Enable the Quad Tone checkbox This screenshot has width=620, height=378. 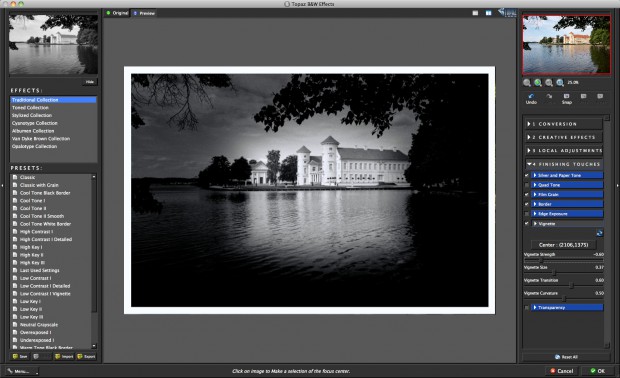coord(527,185)
